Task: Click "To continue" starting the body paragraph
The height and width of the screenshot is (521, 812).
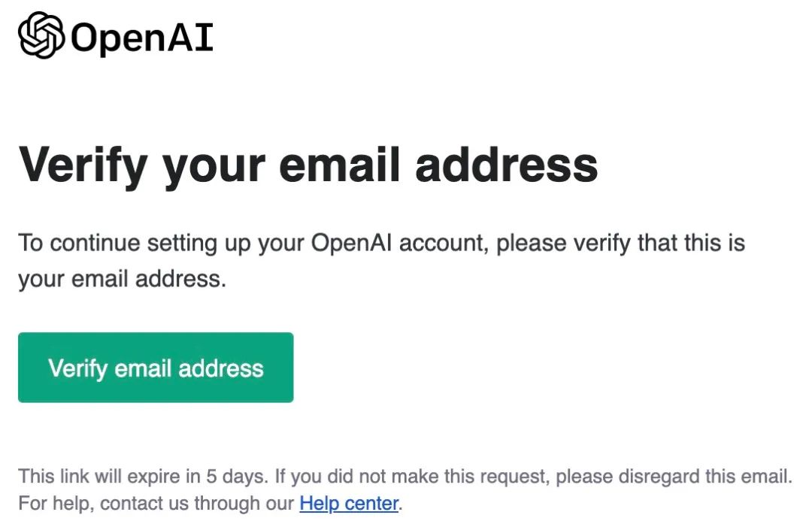Action: point(68,244)
